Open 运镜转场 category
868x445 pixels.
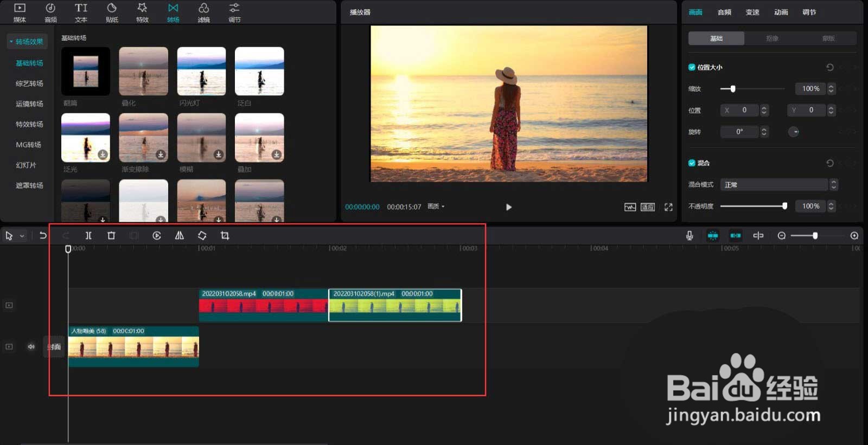29,104
